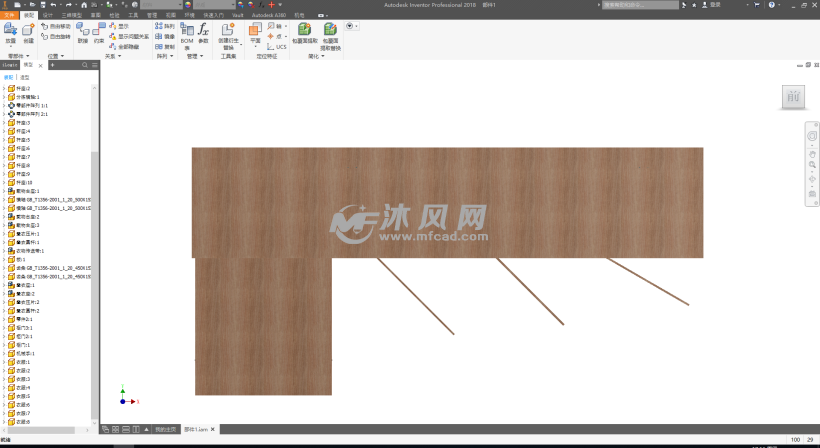Toggle 显示 (Show) relationships option
The height and width of the screenshot is (448, 820).
(x=119, y=26)
